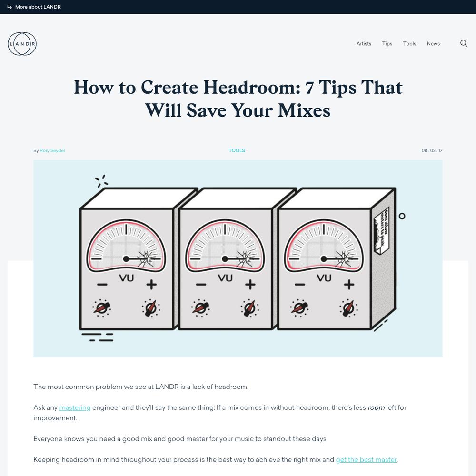Open author Rory Seydel's page
476x476 pixels.
pos(52,150)
